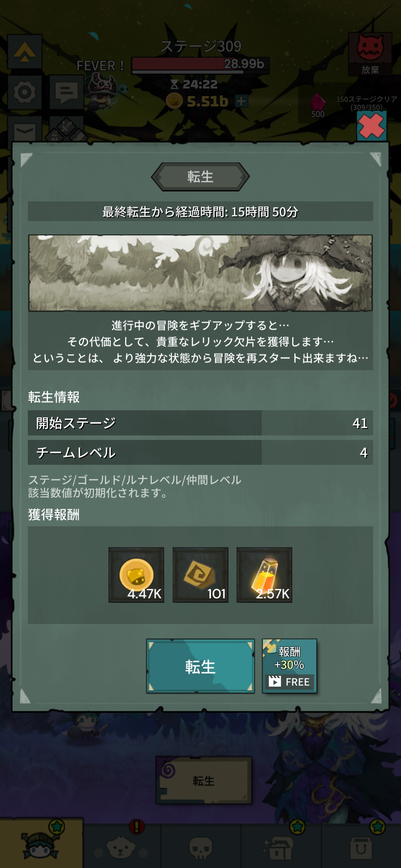Tap the orange potion 2.57K reward icon

tap(264, 575)
